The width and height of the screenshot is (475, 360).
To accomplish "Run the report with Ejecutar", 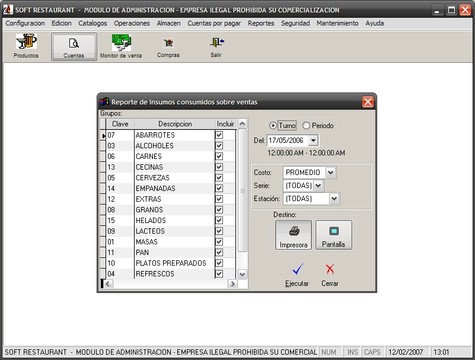I will pos(297,275).
